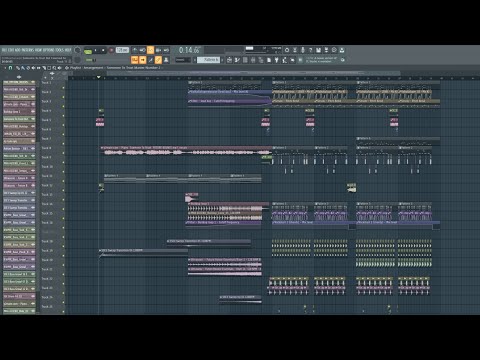Open the pattern selector dropdown
This screenshot has height=360, width=480.
point(208,60)
